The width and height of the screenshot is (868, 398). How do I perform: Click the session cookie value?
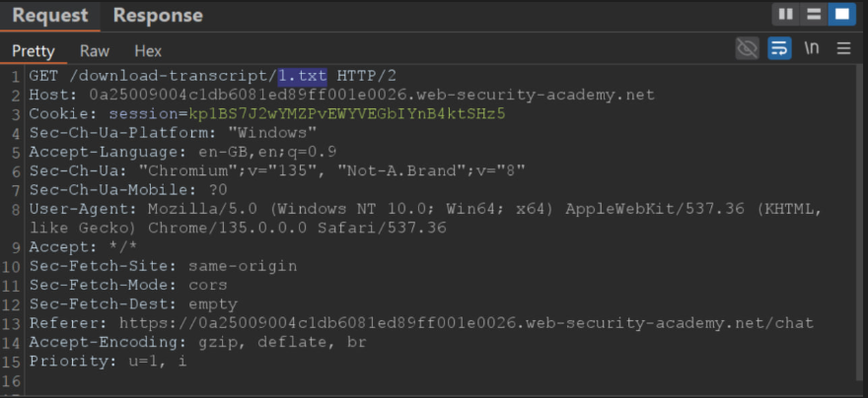pos(347,114)
